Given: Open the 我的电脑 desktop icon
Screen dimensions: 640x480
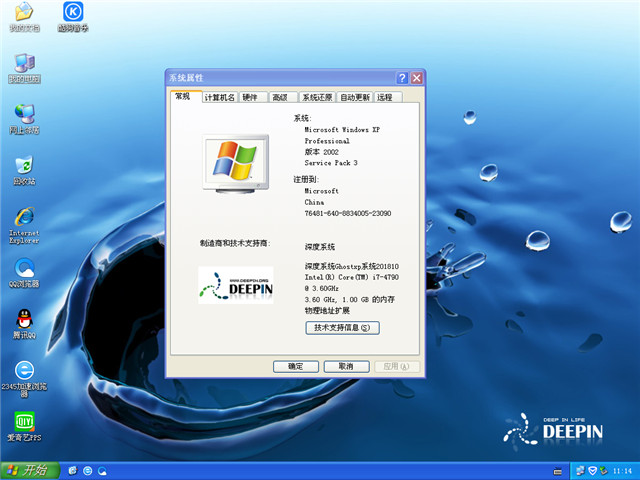Looking at the screenshot, I should click(24, 68).
